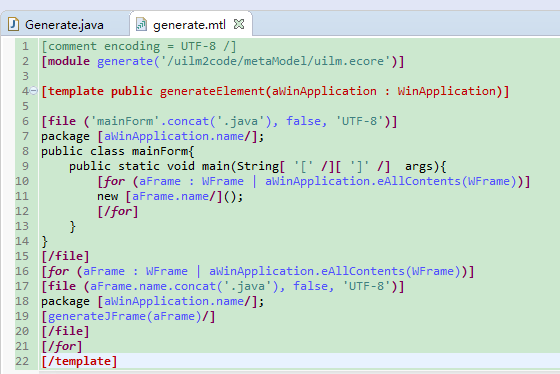Click the 'UTF-8' string on line 17
The image size is (560, 374).
point(366,286)
